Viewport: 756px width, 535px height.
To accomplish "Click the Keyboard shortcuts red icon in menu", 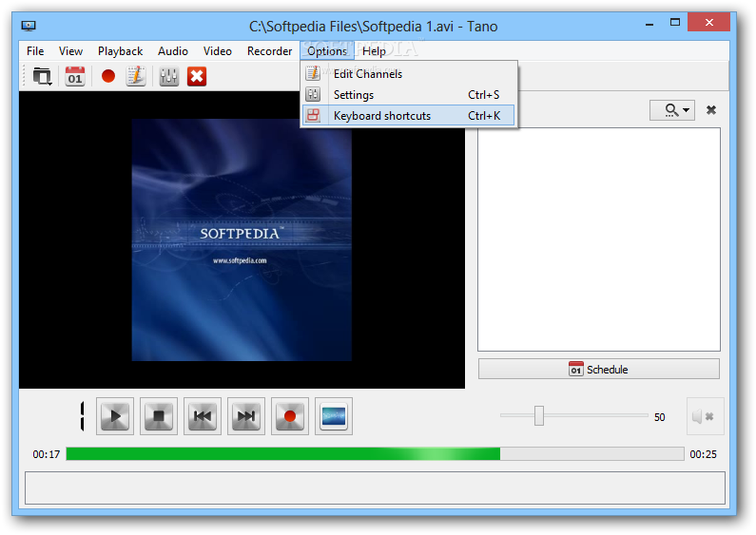I will [314, 115].
